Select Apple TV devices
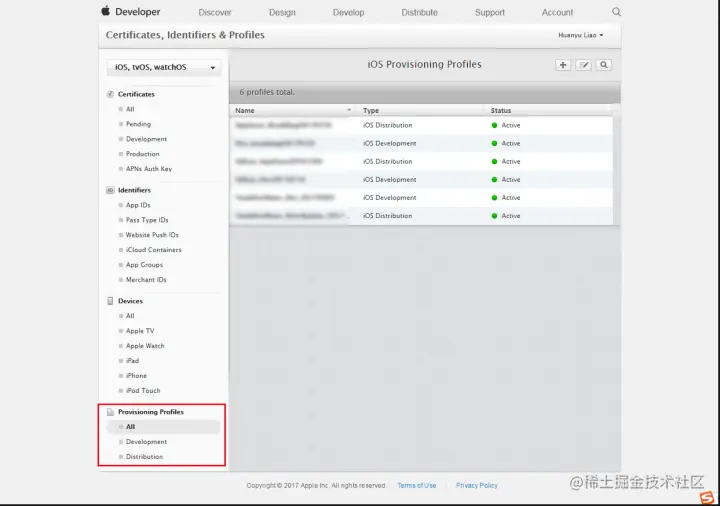This screenshot has width=720, height=506. point(140,331)
